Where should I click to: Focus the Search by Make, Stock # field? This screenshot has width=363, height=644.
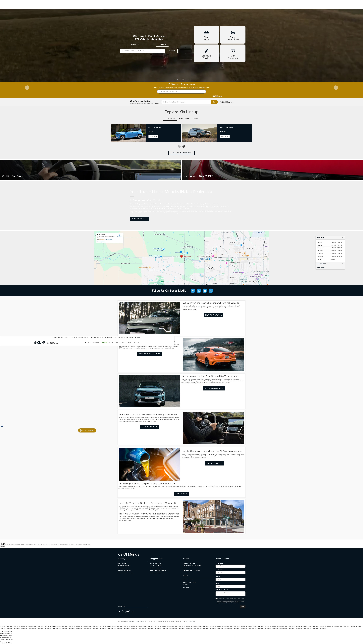pos(142,51)
